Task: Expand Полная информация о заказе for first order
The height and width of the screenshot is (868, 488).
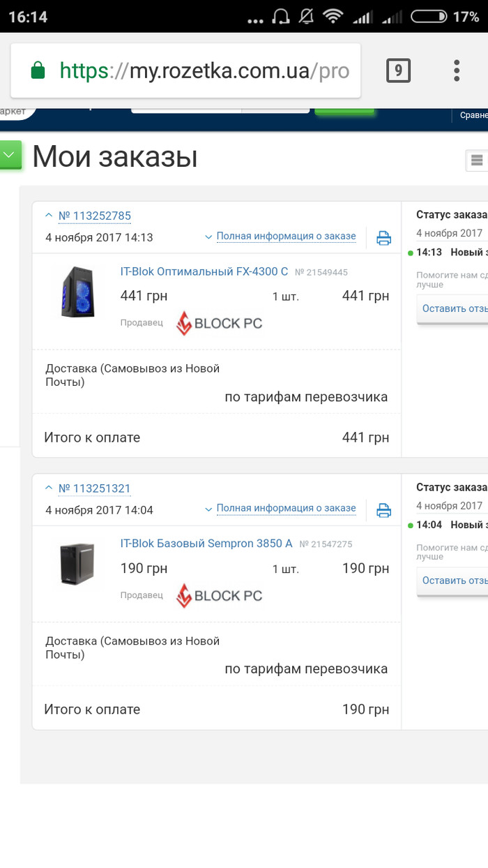Action: (286, 237)
